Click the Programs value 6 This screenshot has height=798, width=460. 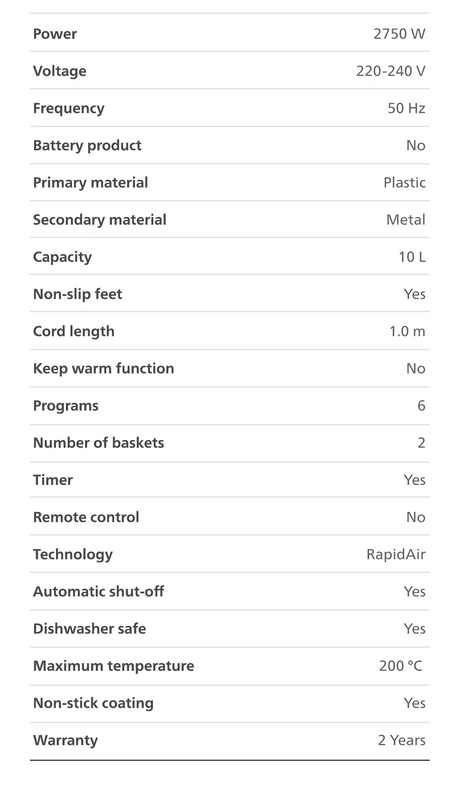[x=421, y=406]
